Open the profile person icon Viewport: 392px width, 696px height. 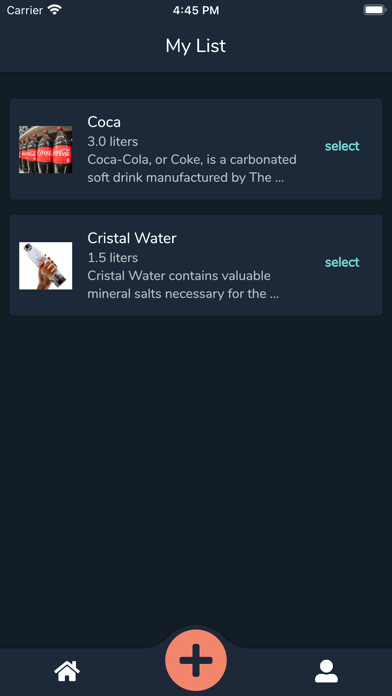click(326, 671)
